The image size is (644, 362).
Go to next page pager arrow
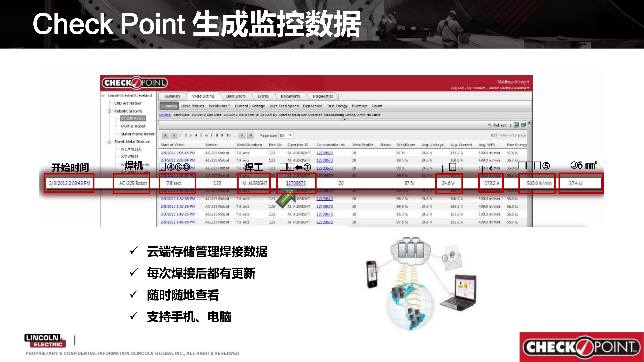242,135
